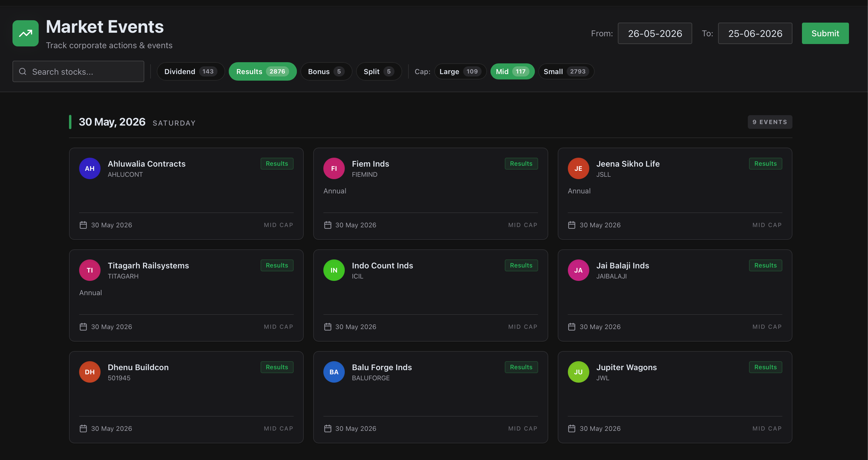The width and height of the screenshot is (868, 460).
Task: Click the Results tag on Jupiter Wagons
Action: click(766, 367)
